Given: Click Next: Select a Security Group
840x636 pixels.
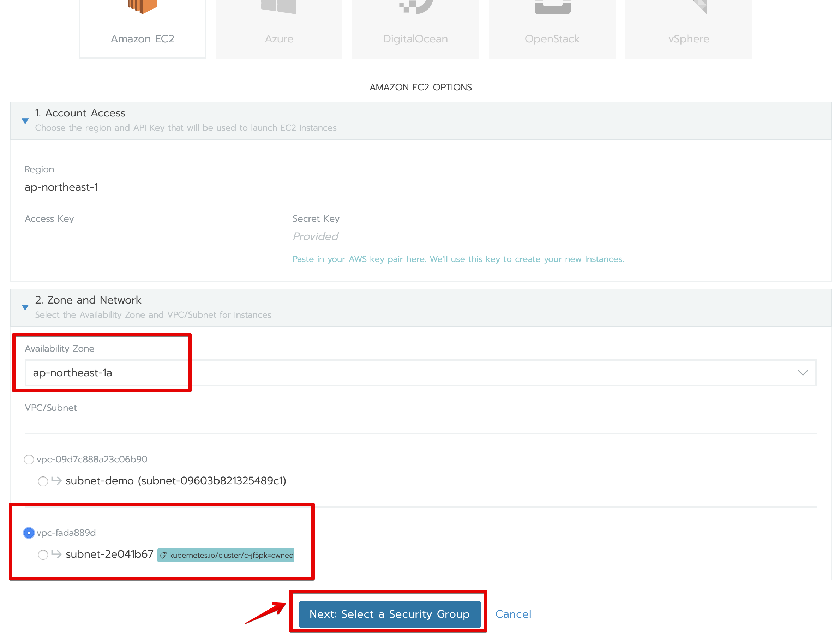Looking at the screenshot, I should tap(389, 614).
